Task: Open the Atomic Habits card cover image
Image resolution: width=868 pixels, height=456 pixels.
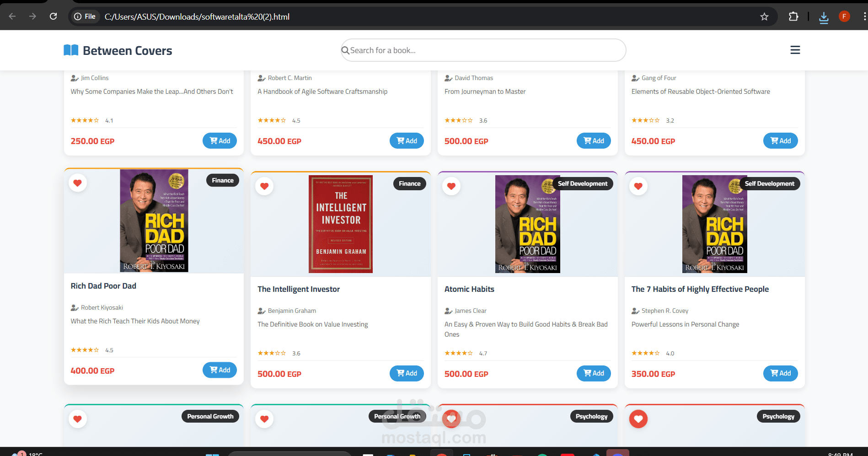Action: click(528, 224)
